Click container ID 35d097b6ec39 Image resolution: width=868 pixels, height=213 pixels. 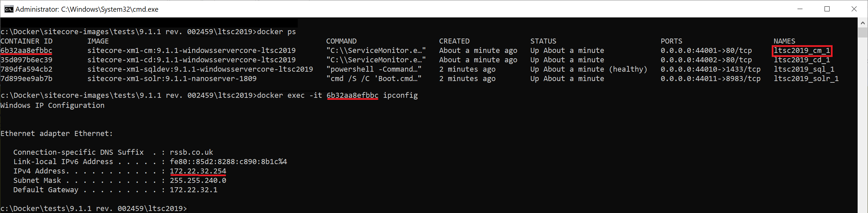(26, 60)
